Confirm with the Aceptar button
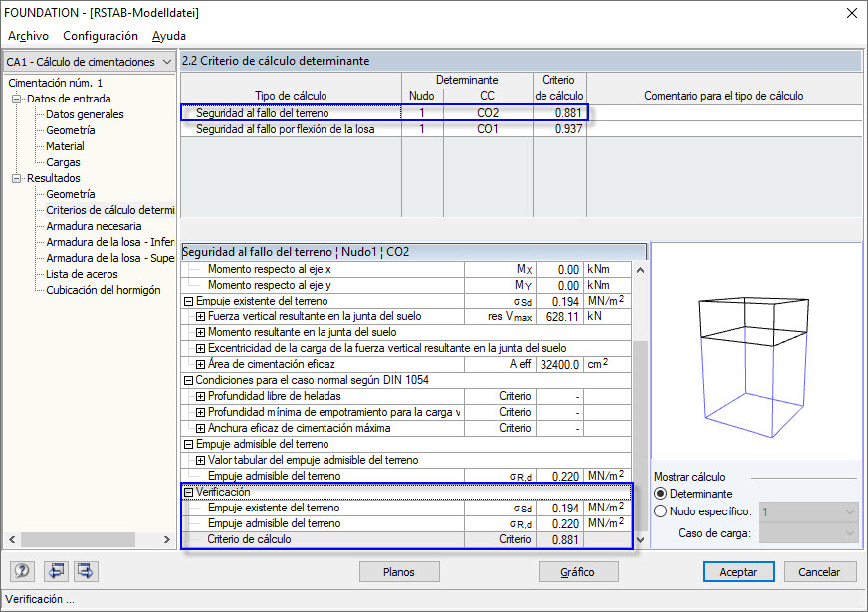The height and width of the screenshot is (612, 868). (x=738, y=571)
